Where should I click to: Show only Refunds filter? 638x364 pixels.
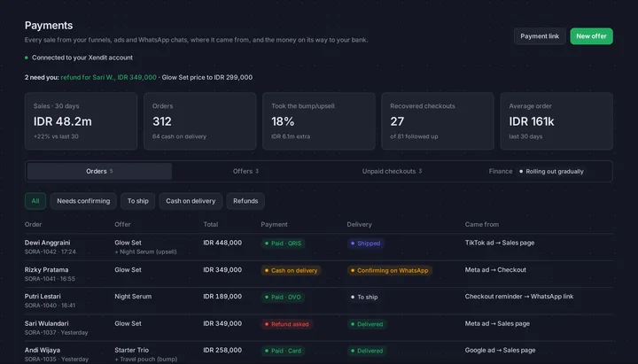(x=245, y=201)
